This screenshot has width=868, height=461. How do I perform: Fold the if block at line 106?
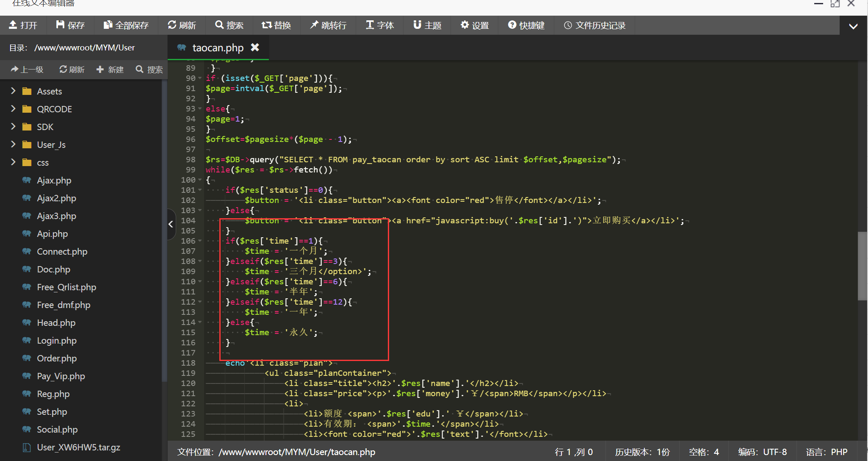[x=200, y=241]
